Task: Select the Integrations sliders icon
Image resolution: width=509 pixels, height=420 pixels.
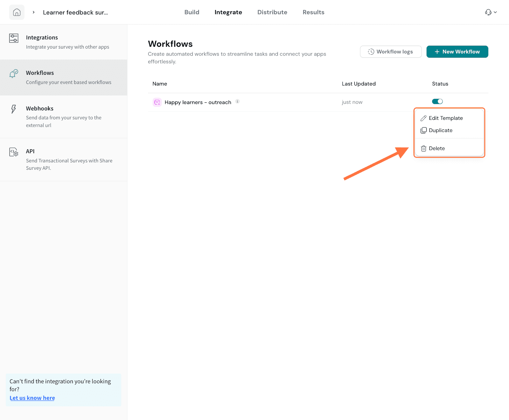Action: point(14,38)
